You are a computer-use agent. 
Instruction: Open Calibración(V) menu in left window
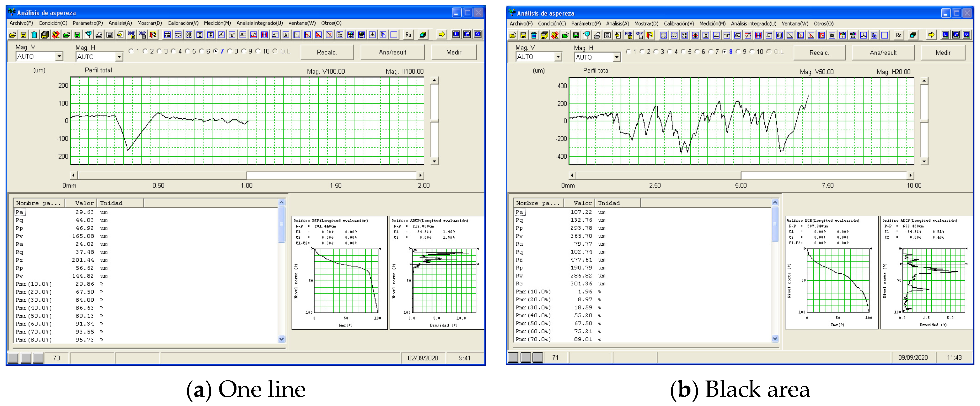tap(183, 23)
